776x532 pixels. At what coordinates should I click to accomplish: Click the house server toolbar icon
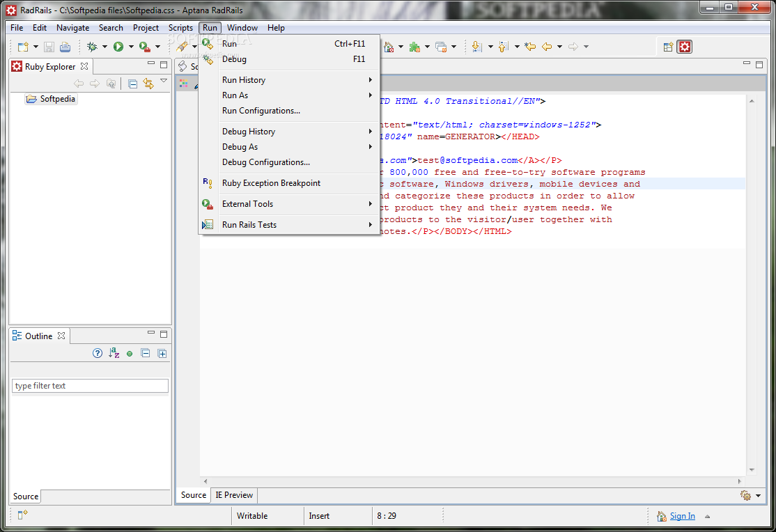tap(389, 47)
